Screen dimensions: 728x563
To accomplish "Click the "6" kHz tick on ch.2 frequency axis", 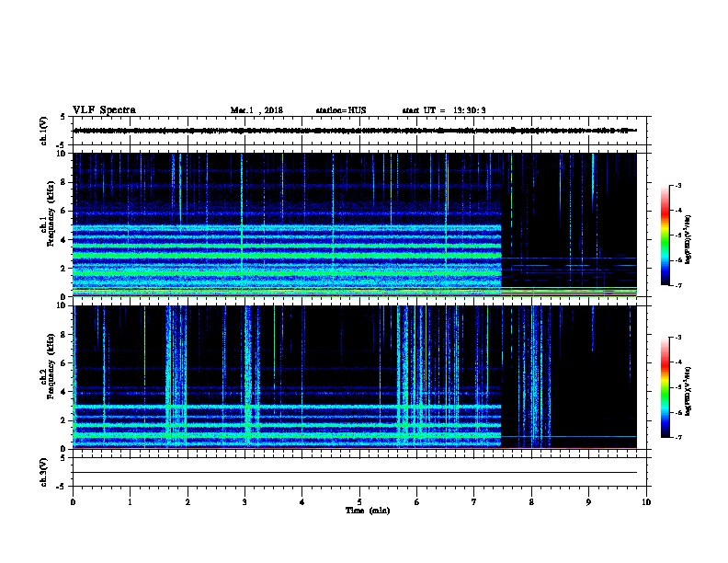I will [x=64, y=363].
